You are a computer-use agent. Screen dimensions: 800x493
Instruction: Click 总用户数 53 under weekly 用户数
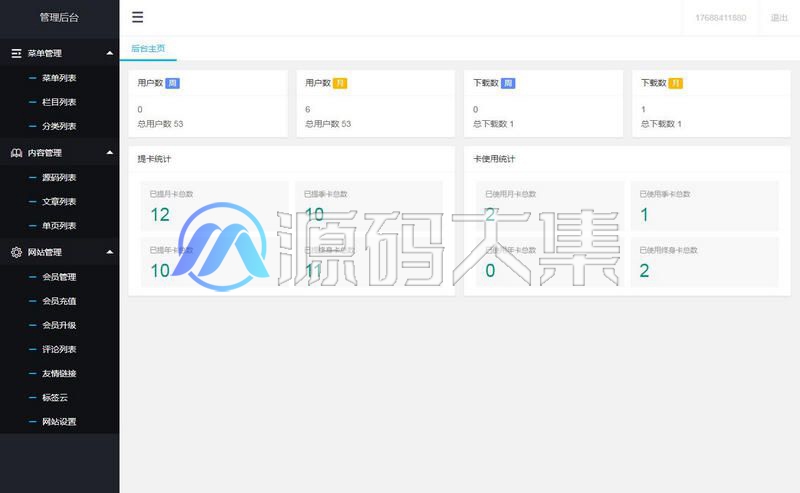pyautogui.click(x=160, y=124)
